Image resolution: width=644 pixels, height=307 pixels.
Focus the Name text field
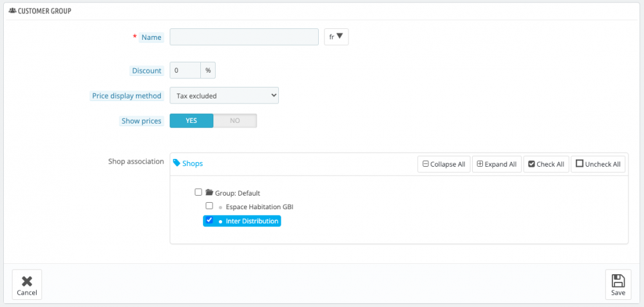[x=244, y=37]
